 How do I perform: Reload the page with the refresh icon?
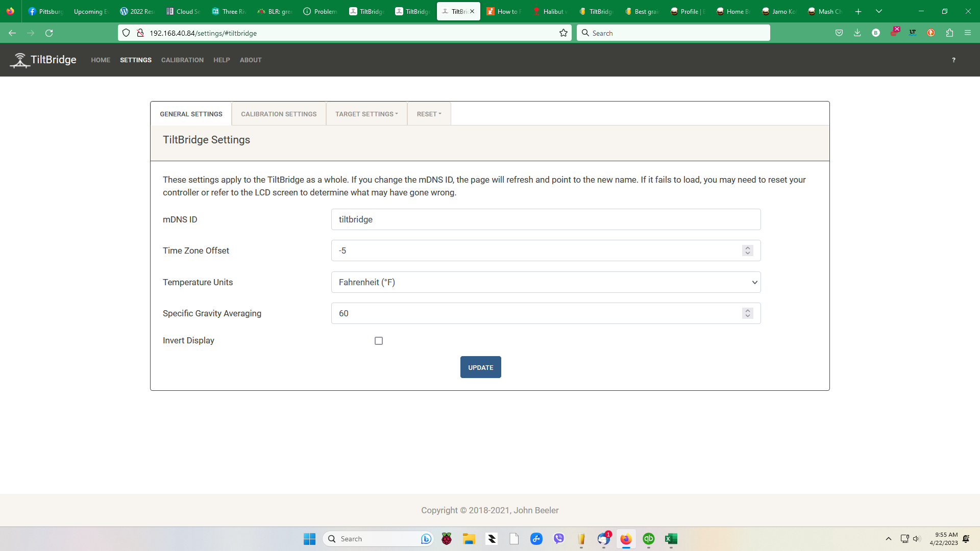49,33
